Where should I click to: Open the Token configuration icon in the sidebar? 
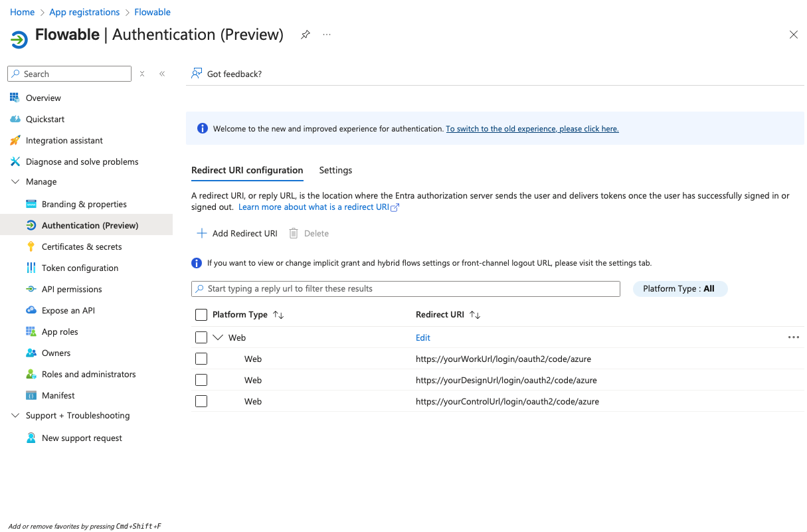[x=31, y=268]
